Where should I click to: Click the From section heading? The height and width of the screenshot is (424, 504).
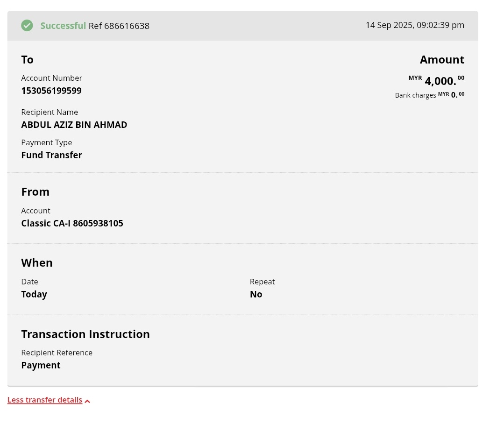pyautogui.click(x=35, y=192)
